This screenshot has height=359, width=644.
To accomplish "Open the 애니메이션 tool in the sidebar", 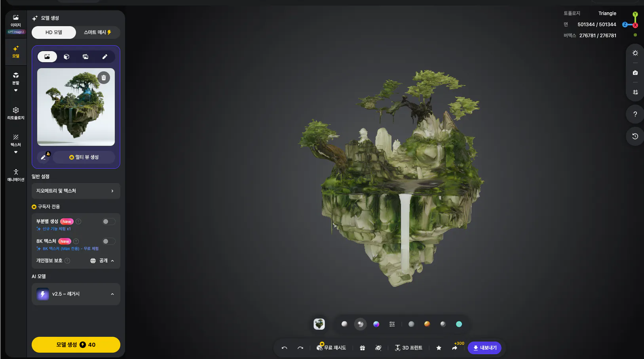I will [x=16, y=175].
